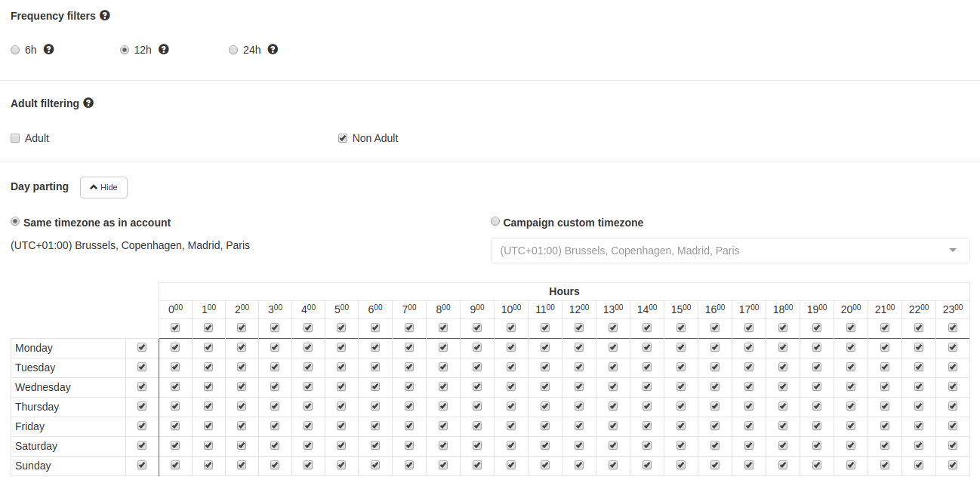
Task: Hide the Day parting section
Action: tap(103, 187)
